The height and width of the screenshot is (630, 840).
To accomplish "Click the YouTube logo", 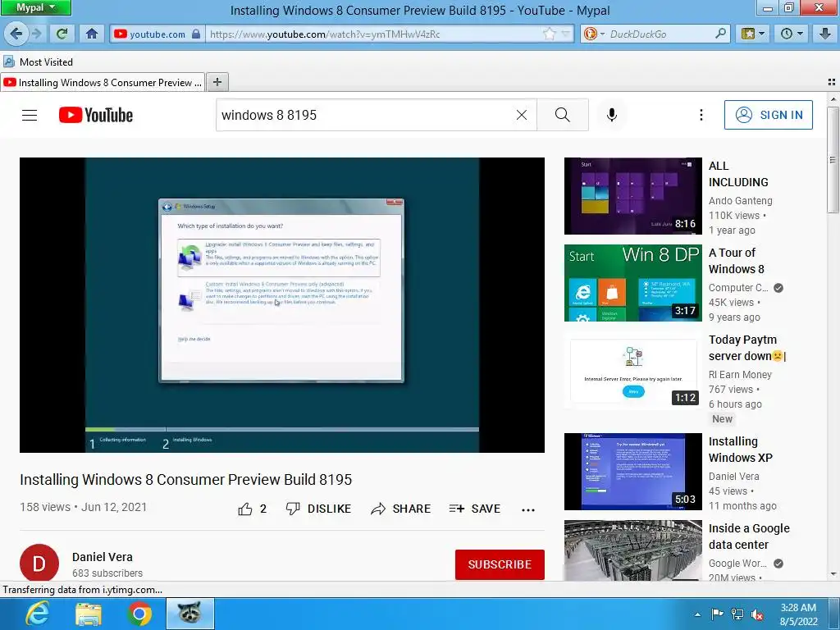I will [96, 115].
